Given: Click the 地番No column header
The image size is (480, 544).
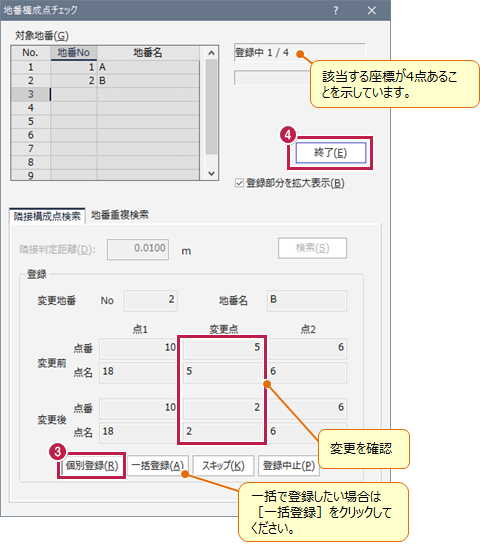Looking at the screenshot, I should pos(74,53).
